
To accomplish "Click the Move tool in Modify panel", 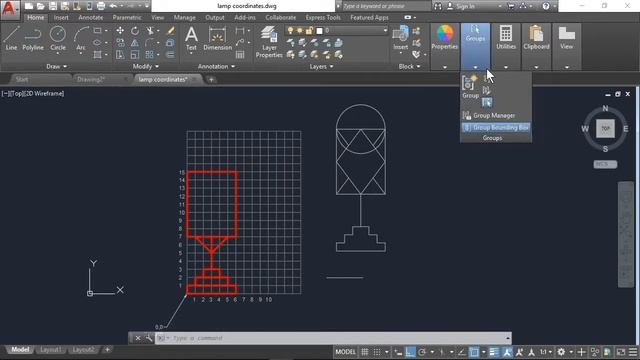I will 120,31.
